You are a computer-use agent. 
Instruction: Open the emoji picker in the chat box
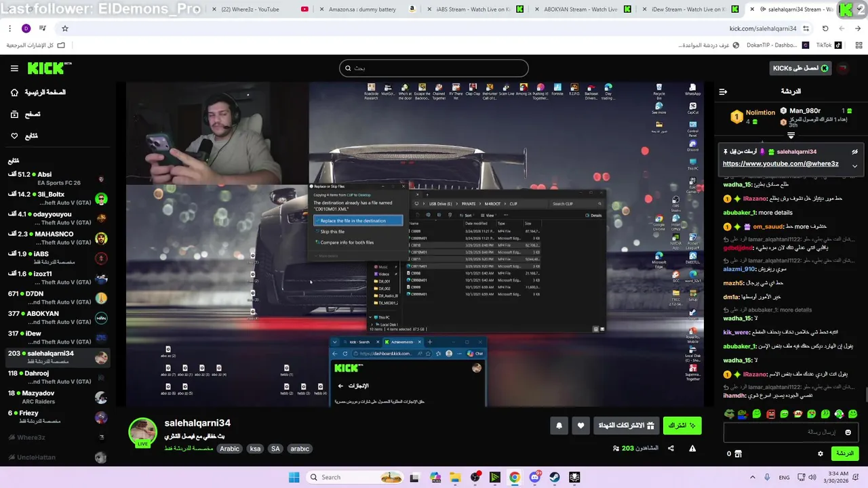coord(848,432)
